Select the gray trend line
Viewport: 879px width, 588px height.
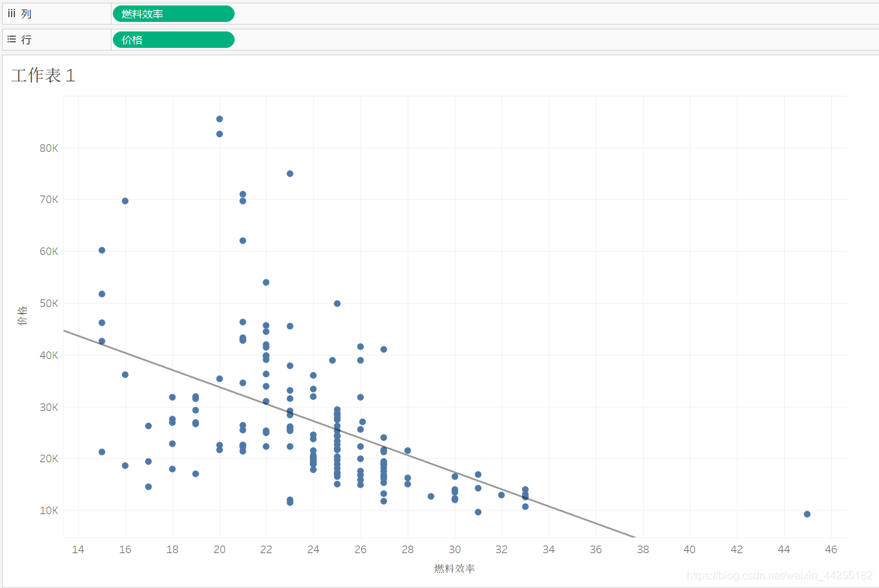[x=350, y=434]
